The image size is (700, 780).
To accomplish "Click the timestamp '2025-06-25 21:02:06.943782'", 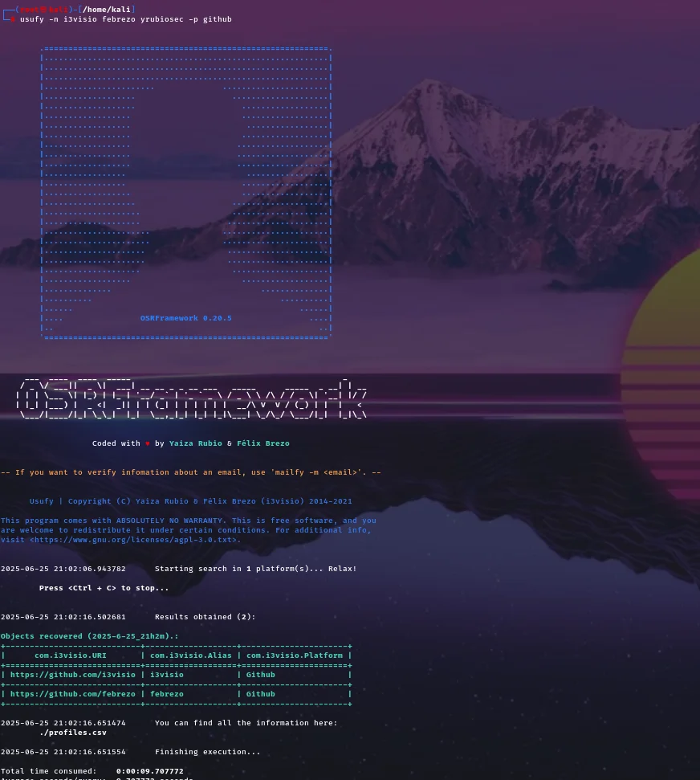I will click(x=63, y=569).
